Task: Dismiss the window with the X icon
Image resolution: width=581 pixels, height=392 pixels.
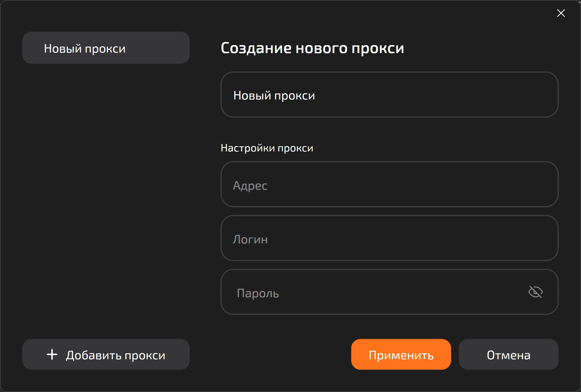Action: click(x=561, y=13)
